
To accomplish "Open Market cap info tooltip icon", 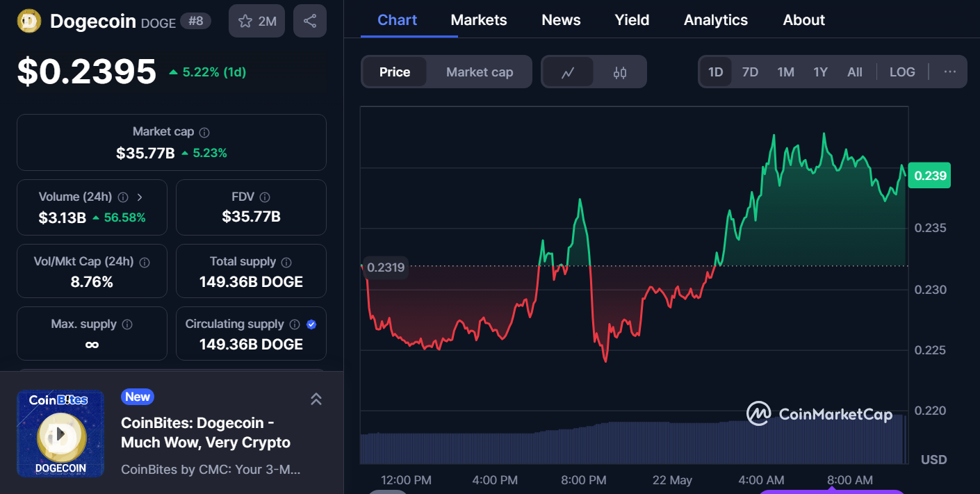I will point(204,132).
